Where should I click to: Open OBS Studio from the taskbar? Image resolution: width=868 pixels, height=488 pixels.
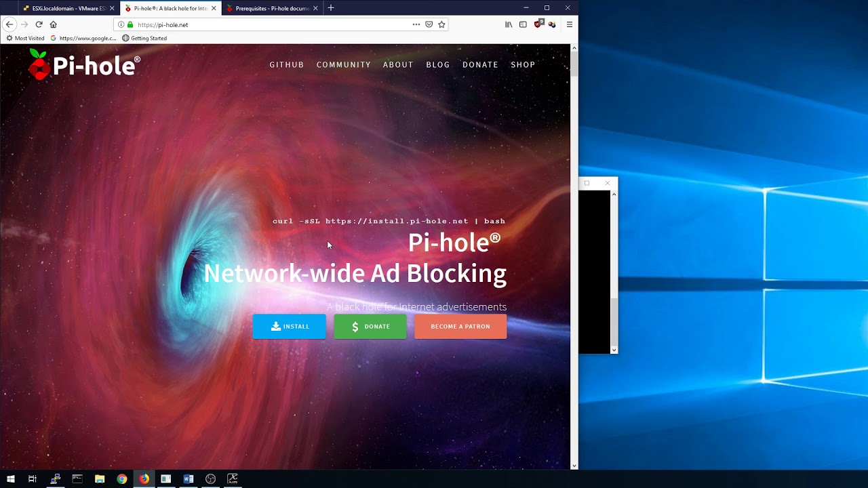[210, 479]
